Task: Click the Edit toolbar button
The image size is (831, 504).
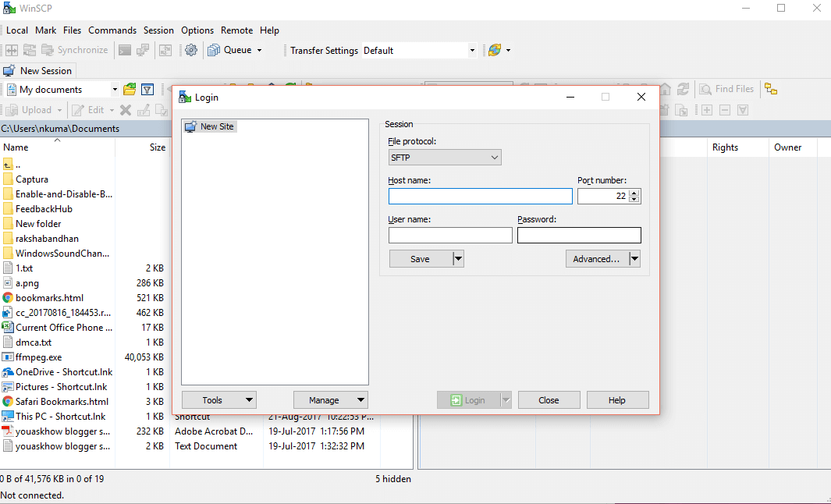Action: pyautogui.click(x=93, y=110)
